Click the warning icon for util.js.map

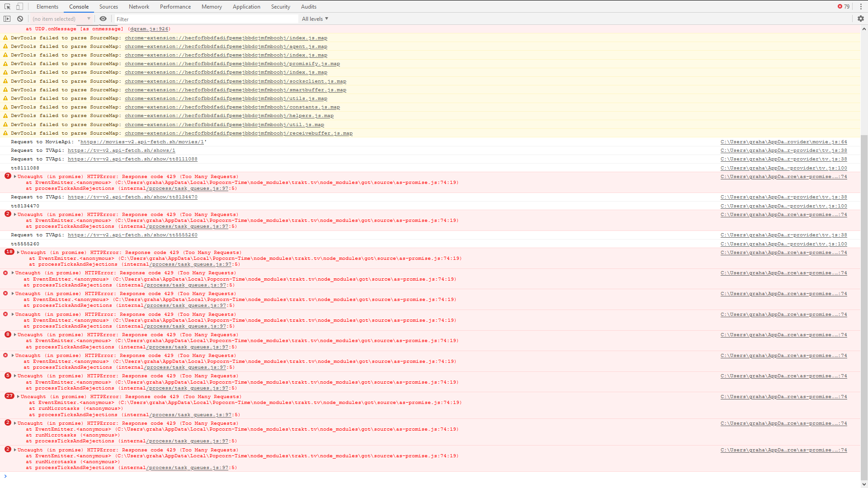coord(5,125)
